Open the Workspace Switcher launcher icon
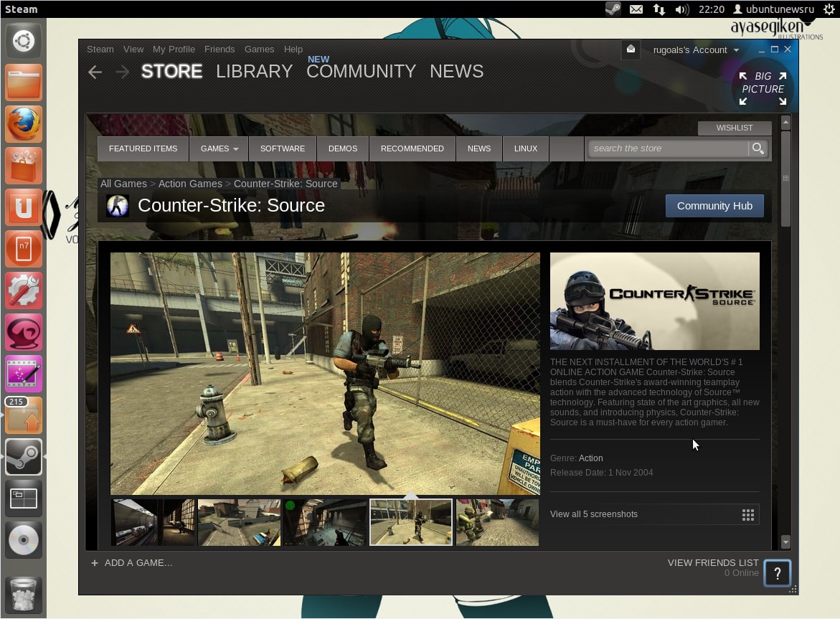Screen dimensions: 840x619 [x=24, y=498]
